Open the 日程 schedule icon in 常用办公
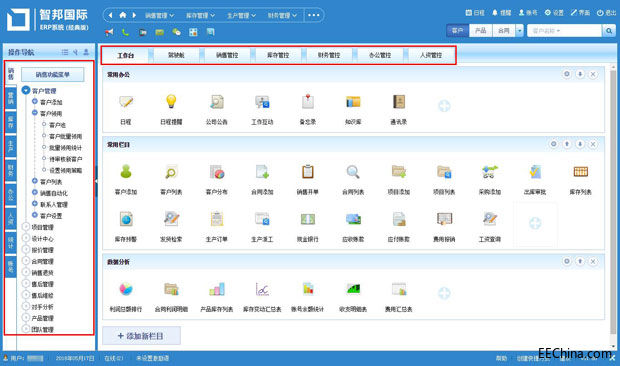This screenshot has width=620, height=366. pyautogui.click(x=126, y=102)
